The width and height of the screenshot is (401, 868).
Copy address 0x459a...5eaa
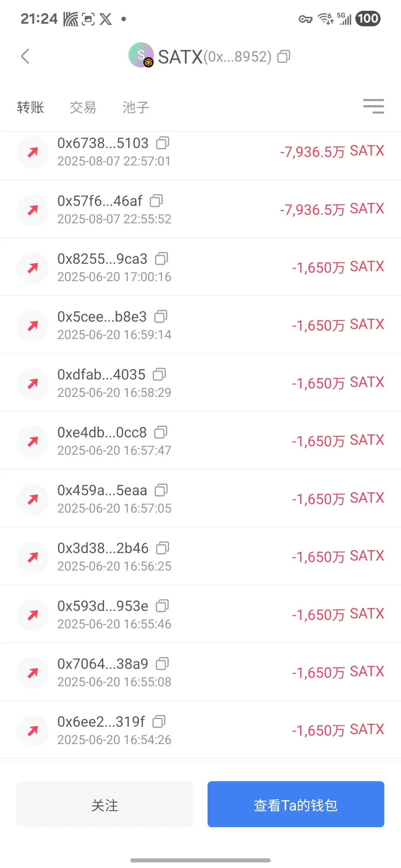[161, 490]
